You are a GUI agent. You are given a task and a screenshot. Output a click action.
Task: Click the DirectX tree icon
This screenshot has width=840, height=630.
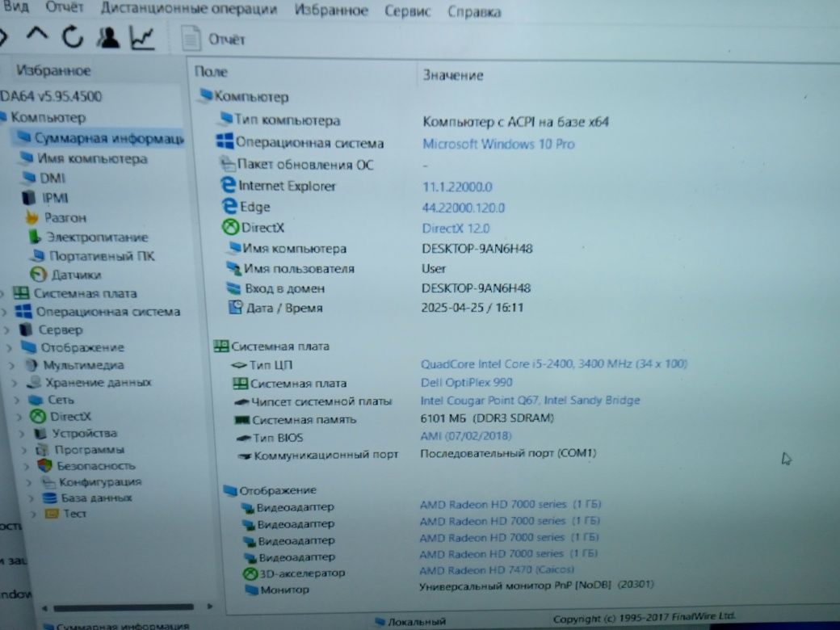37,416
